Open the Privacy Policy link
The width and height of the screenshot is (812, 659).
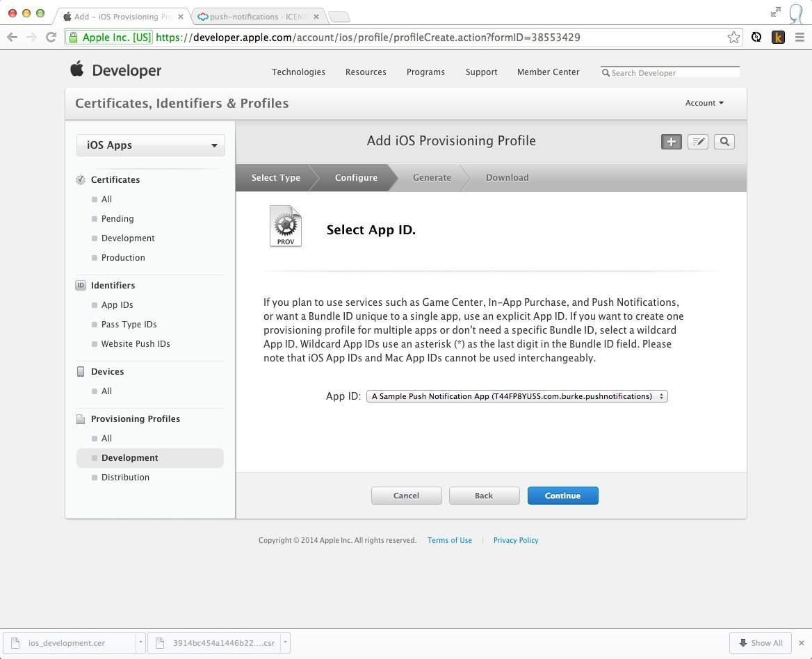click(515, 540)
